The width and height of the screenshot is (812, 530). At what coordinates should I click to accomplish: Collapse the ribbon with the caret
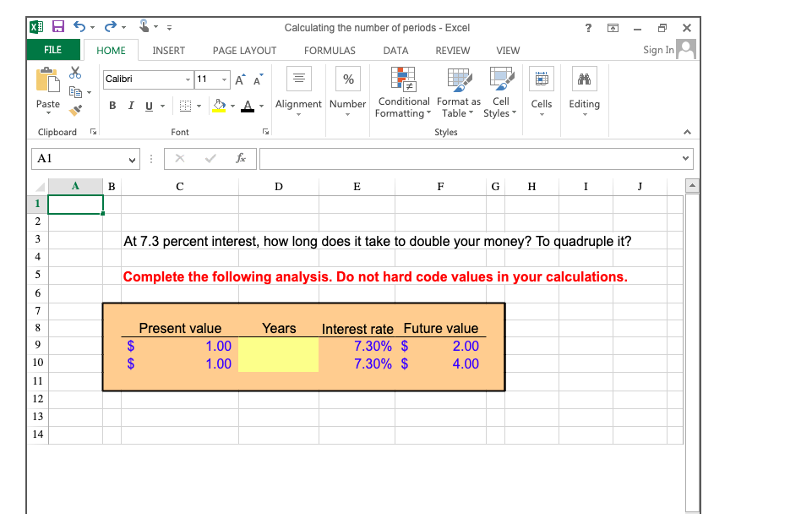pyautogui.click(x=687, y=132)
